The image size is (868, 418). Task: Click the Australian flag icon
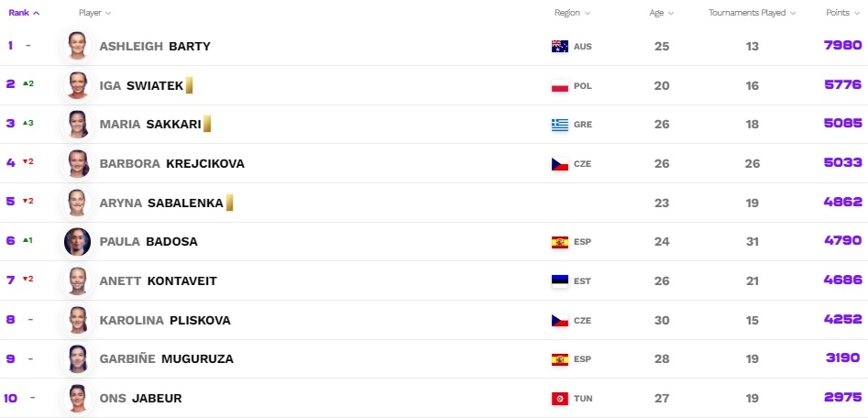coord(560,47)
